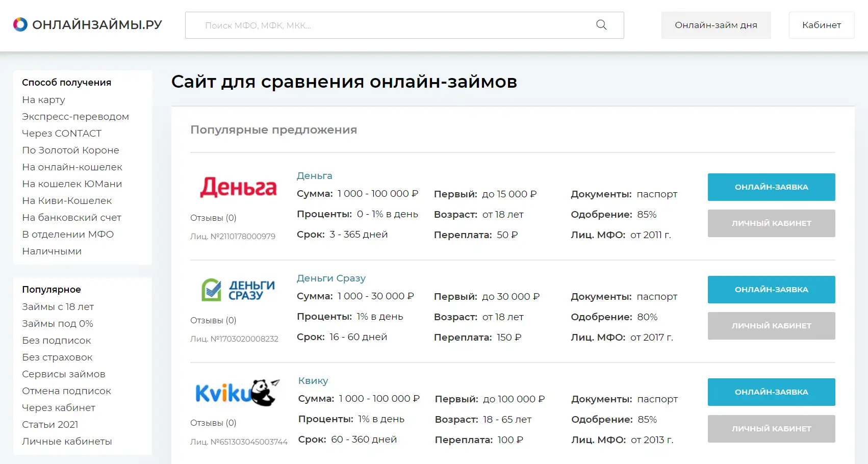Go to Личные кабинеты link
Screen dimensions: 868x464
tap(67, 442)
